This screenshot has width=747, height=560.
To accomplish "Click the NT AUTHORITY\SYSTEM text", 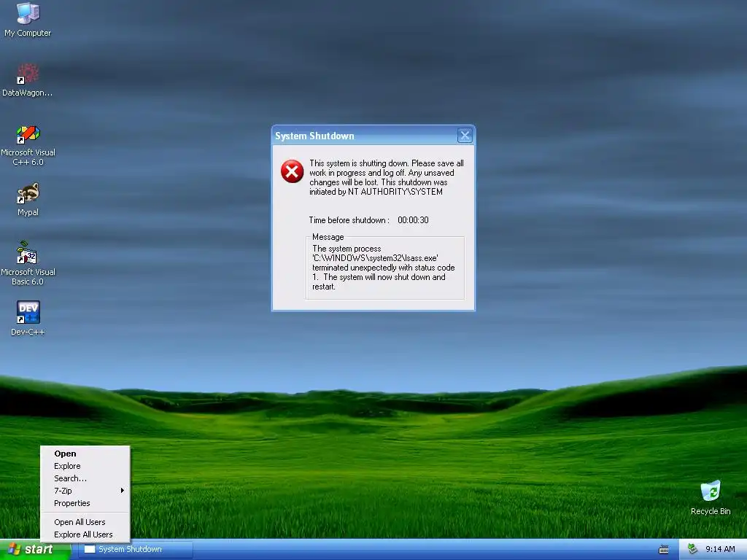I will click(x=395, y=192).
